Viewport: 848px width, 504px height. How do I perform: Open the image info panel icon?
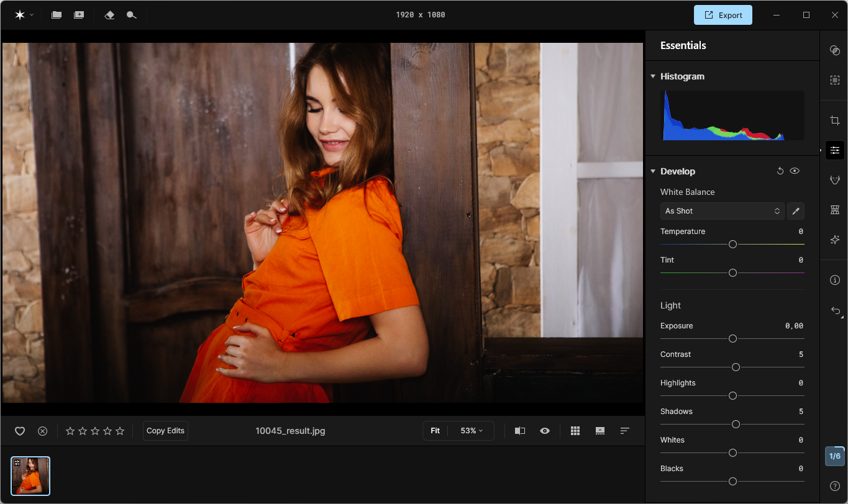[x=834, y=280]
